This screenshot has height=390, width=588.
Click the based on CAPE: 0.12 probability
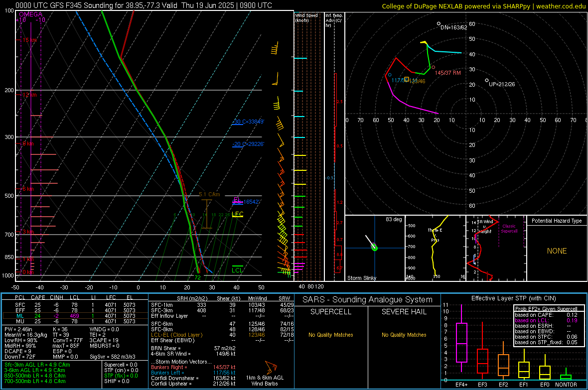(546, 315)
